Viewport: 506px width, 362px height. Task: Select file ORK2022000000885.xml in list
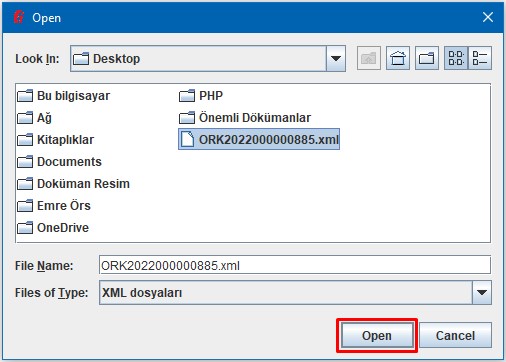click(x=259, y=139)
